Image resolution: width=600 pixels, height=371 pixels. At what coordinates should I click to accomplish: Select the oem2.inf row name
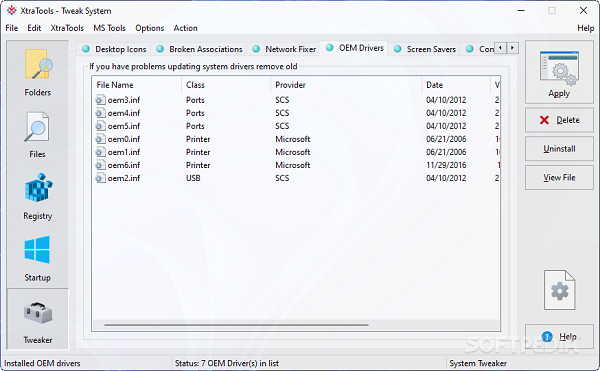[x=124, y=178]
